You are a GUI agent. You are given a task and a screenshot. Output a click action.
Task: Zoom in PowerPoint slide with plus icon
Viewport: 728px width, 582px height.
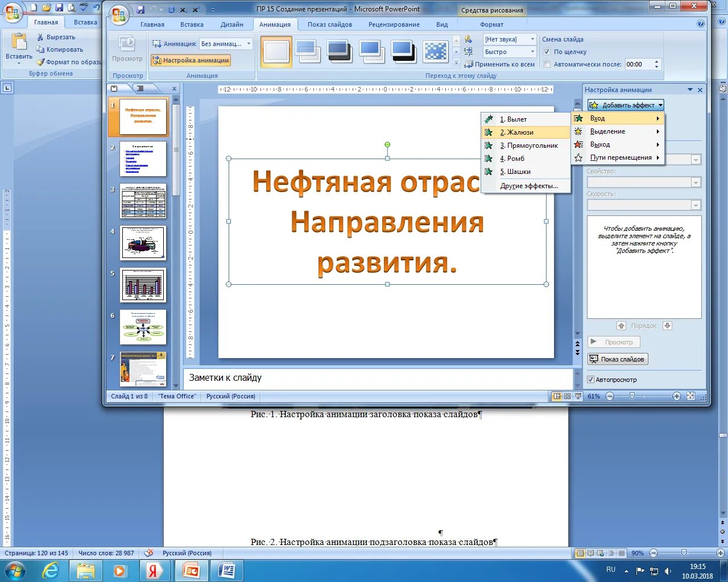[677, 396]
